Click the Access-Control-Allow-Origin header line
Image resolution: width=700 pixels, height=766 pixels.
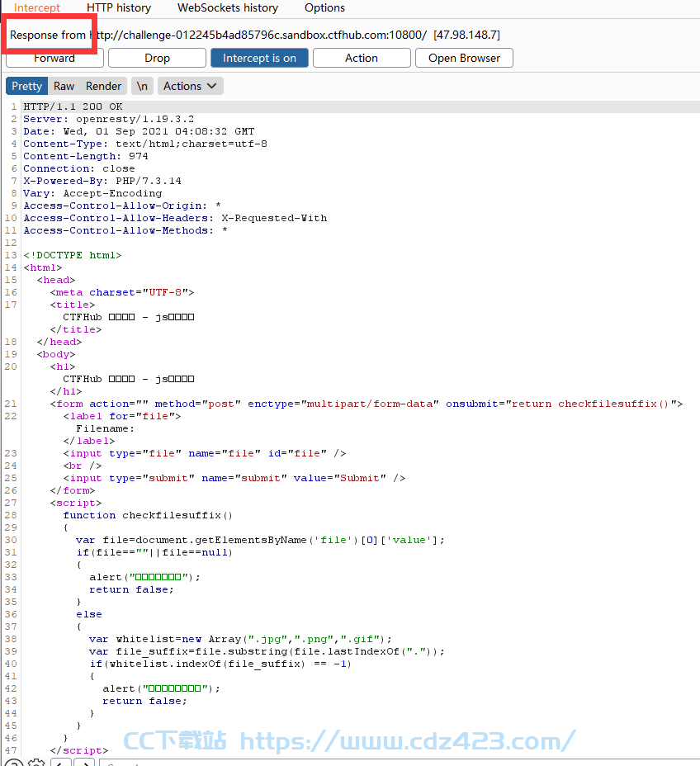click(122, 206)
